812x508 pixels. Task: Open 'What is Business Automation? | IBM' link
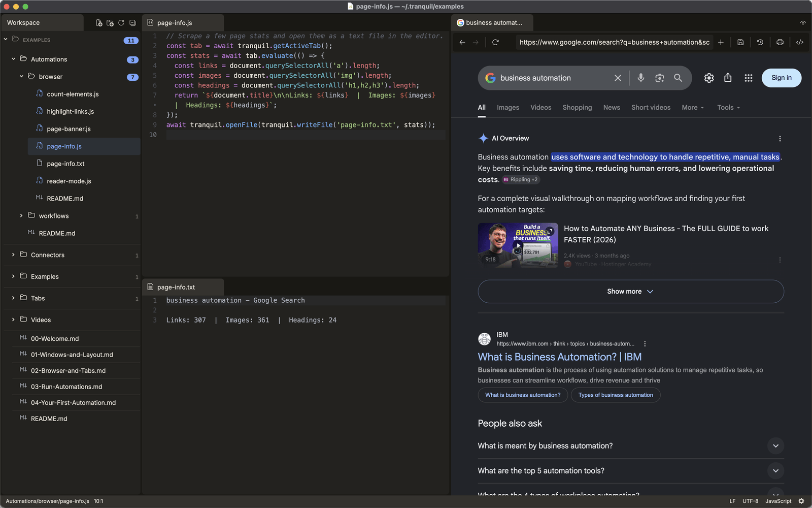tap(560, 357)
